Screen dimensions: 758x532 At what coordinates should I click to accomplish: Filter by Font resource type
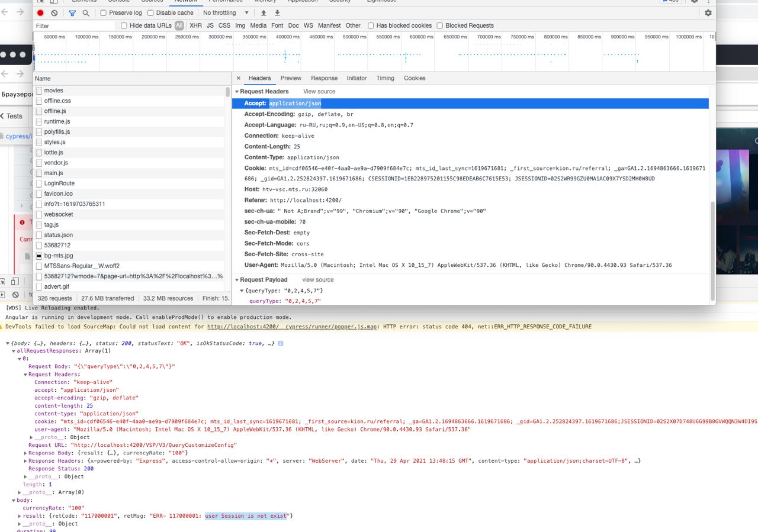click(277, 26)
